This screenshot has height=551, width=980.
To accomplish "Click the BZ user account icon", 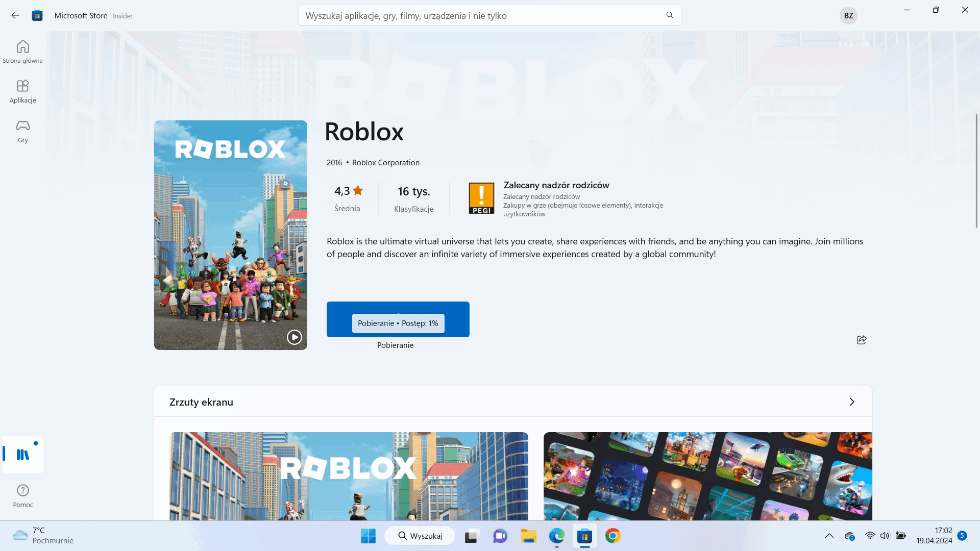I will [x=848, y=15].
